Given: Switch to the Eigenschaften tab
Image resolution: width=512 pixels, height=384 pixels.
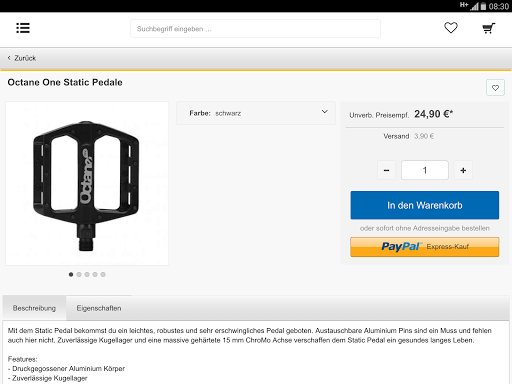Looking at the screenshot, I should [99, 308].
